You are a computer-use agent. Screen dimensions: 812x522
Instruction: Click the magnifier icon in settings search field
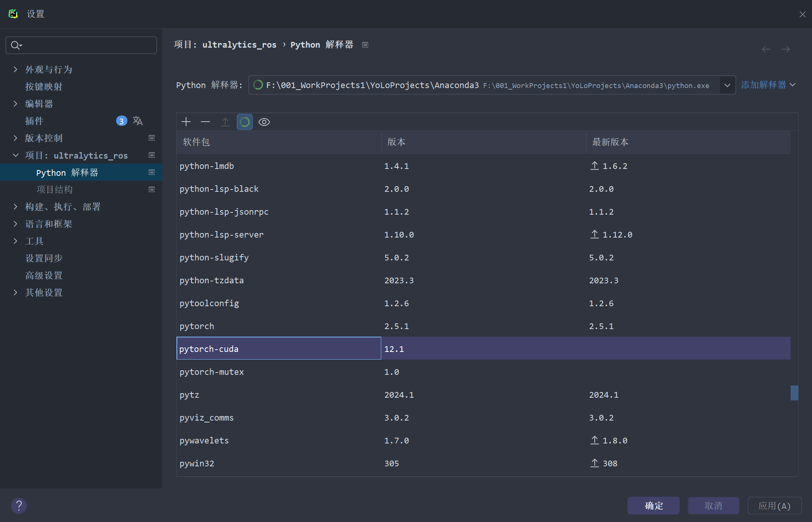(16, 45)
